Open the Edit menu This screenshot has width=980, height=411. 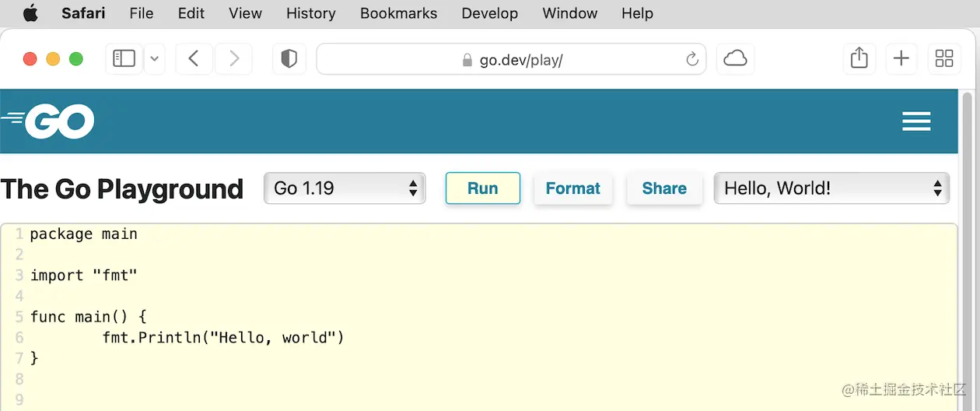pyautogui.click(x=191, y=13)
